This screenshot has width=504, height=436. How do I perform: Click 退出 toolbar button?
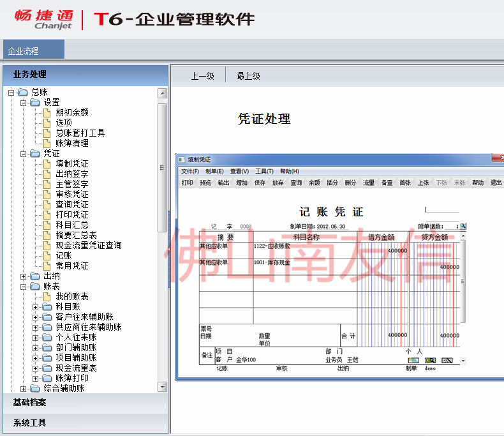pos(496,183)
